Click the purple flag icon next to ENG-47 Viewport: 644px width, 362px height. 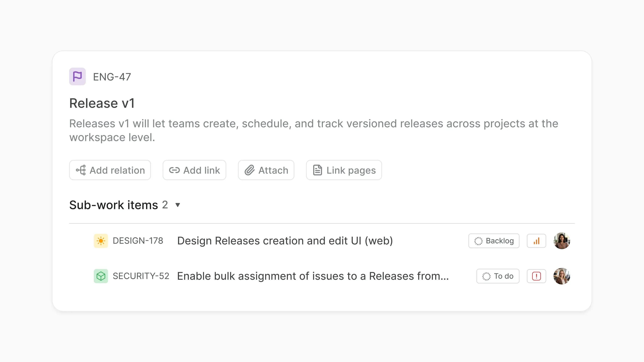[77, 76]
